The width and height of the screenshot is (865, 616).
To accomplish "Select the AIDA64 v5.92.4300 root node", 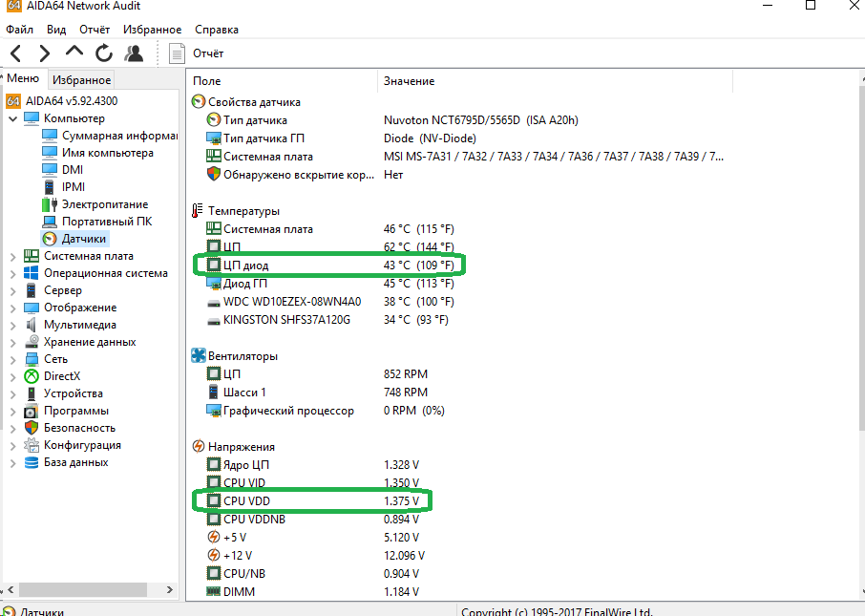I will pos(72,101).
